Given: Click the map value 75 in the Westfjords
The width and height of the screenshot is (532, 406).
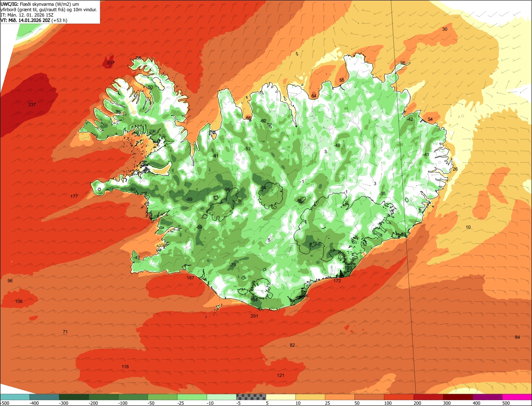Looking at the screenshot, I should (118, 112).
